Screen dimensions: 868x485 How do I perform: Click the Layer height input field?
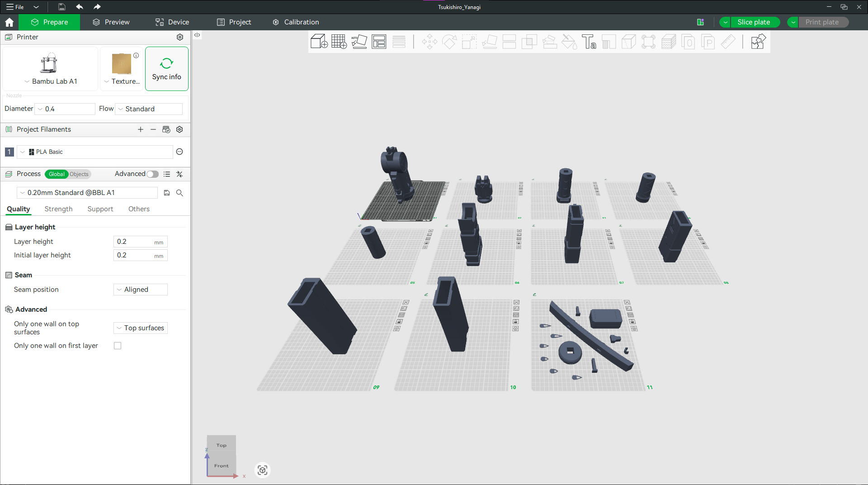click(x=135, y=242)
